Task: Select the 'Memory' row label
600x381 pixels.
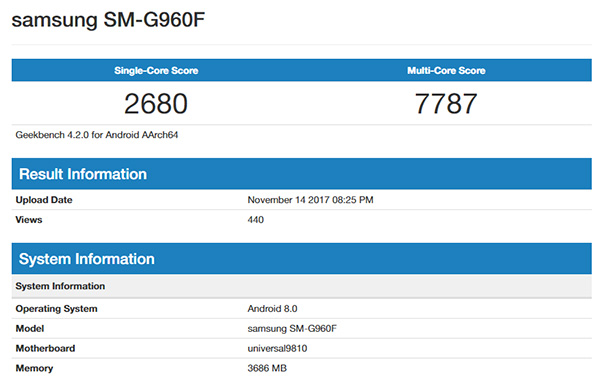Action: point(34,368)
